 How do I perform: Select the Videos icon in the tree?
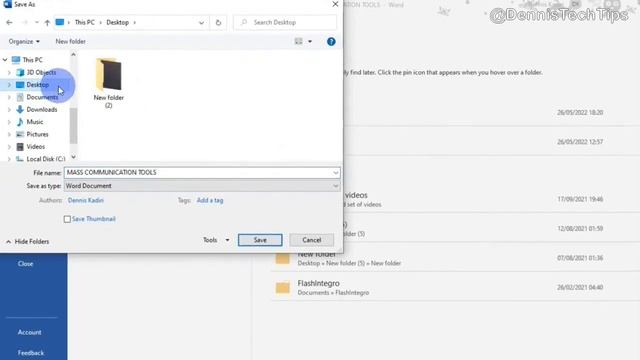tap(20, 147)
